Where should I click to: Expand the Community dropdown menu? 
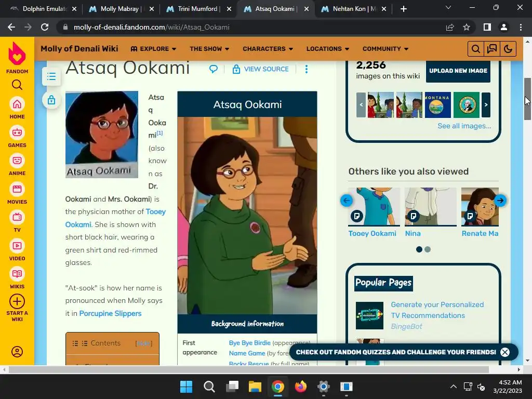(x=385, y=49)
